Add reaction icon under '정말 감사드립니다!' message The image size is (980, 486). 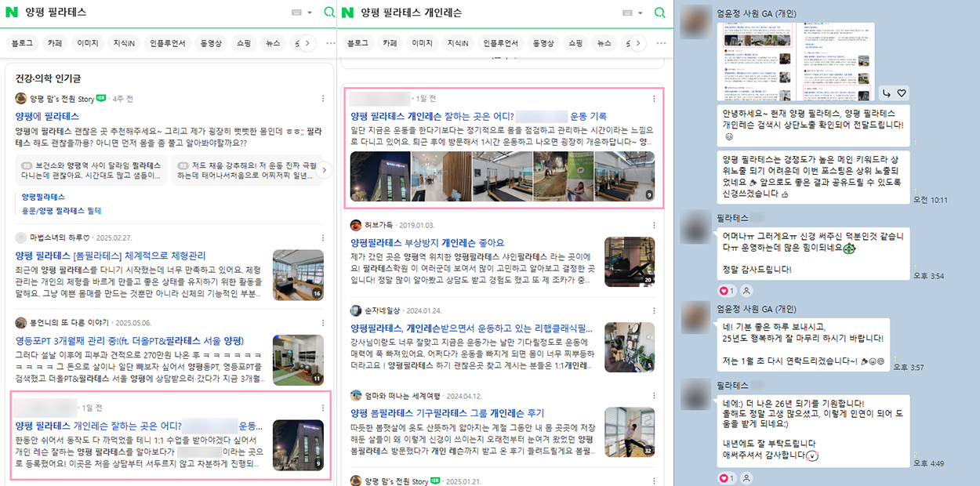[x=746, y=290]
